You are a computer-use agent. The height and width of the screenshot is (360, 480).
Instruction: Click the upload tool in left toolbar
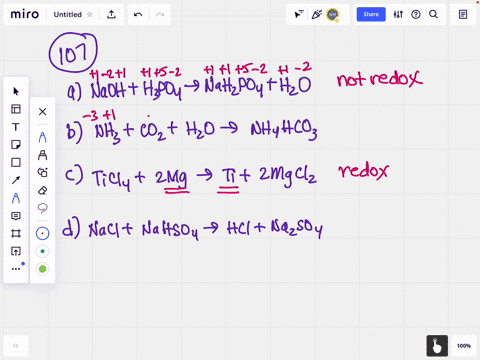pos(16,251)
